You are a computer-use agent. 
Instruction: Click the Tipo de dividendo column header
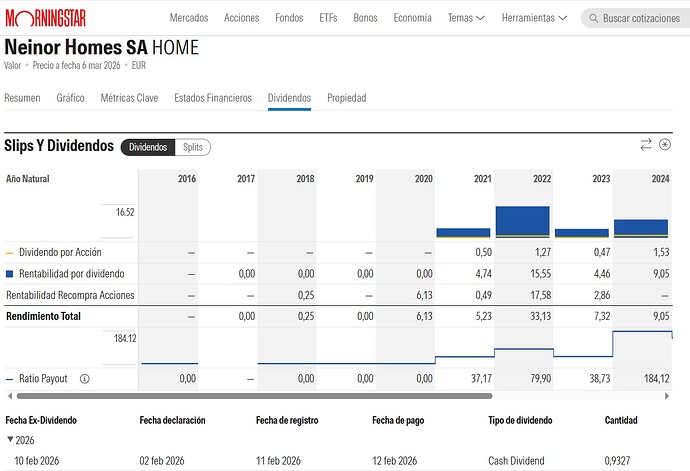(x=520, y=420)
